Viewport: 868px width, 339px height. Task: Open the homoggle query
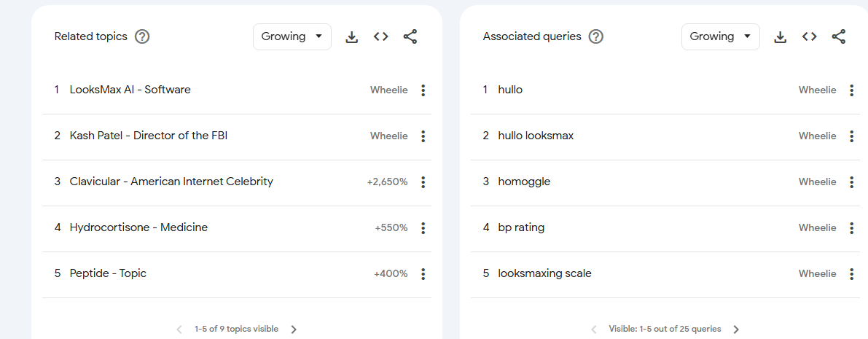[x=524, y=182]
